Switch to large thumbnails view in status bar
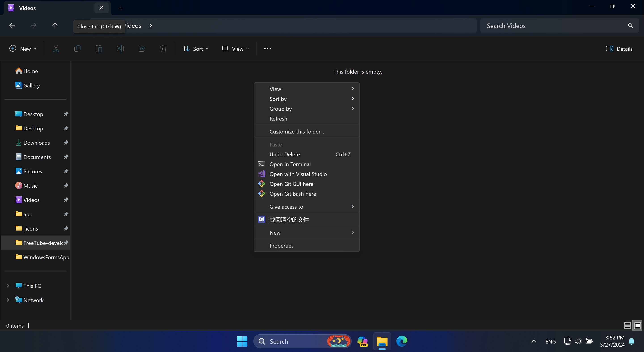The width and height of the screenshot is (644, 352). pyautogui.click(x=638, y=326)
